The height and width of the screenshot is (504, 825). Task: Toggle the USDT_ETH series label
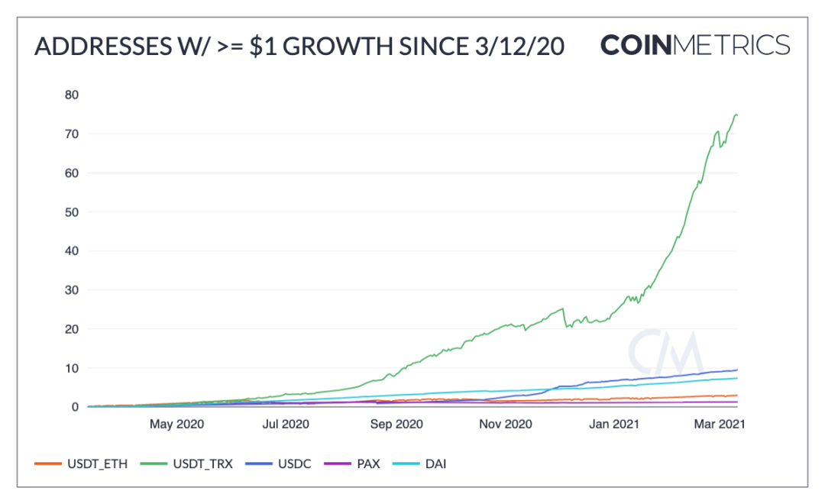point(97,464)
